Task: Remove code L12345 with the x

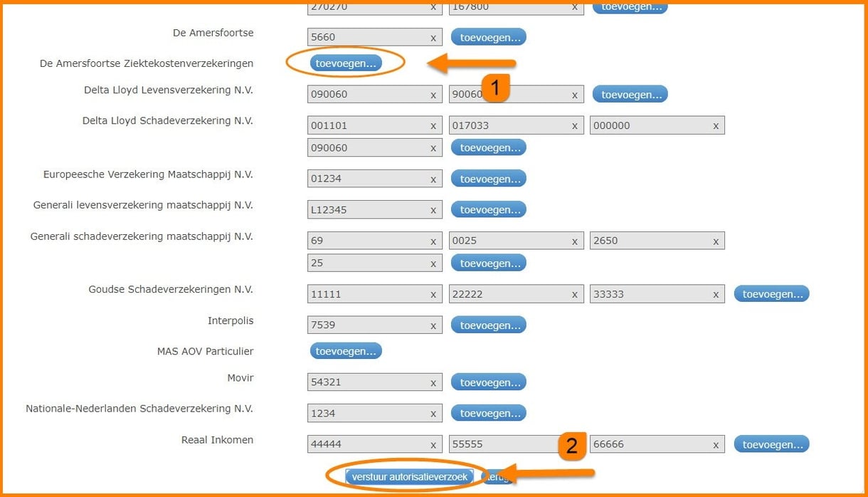Action: pos(433,210)
